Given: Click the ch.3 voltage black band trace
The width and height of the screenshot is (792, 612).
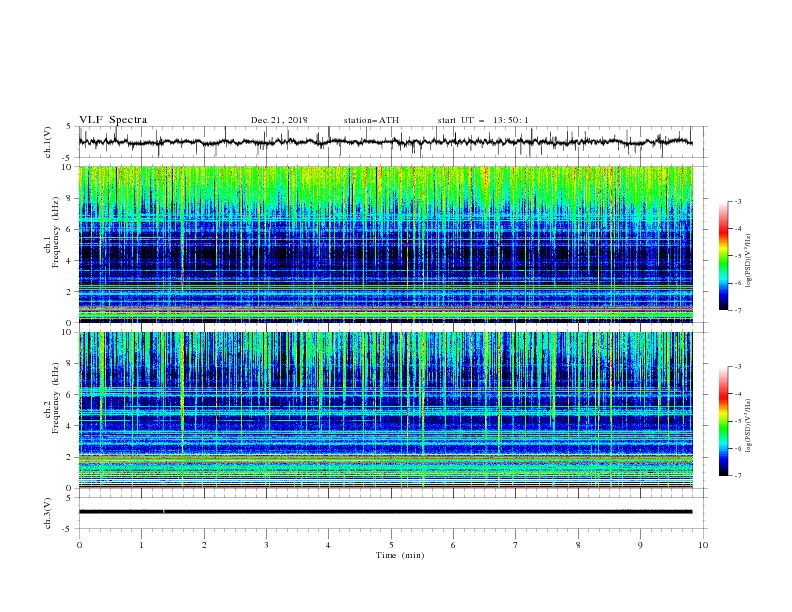Looking at the screenshot, I should [x=385, y=512].
